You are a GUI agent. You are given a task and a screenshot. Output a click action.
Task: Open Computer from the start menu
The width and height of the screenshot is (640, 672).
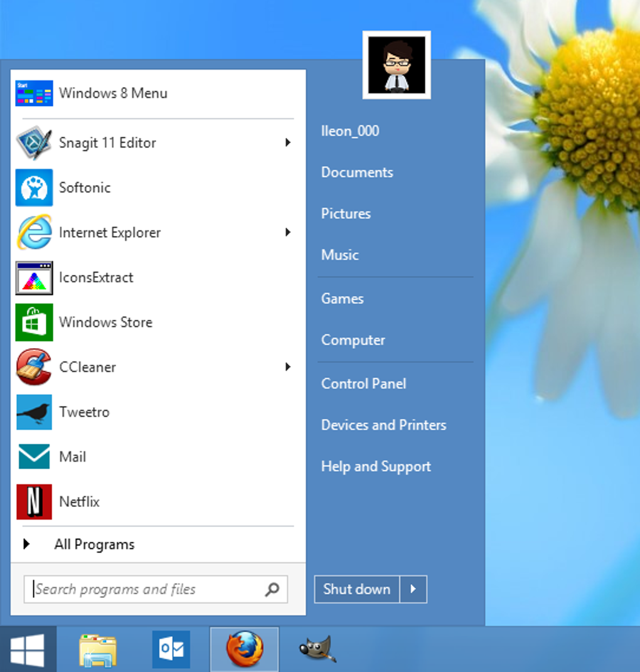click(x=353, y=340)
